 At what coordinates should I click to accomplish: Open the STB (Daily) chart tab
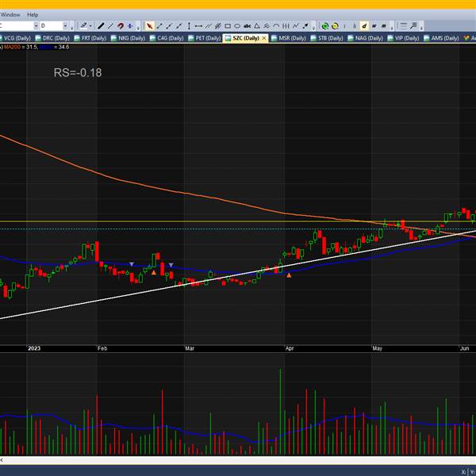tap(327, 38)
